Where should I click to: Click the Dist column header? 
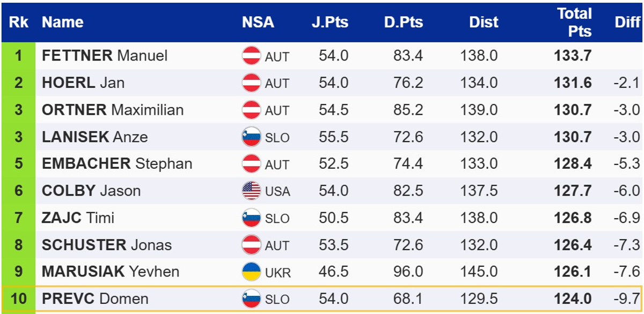[484, 23]
